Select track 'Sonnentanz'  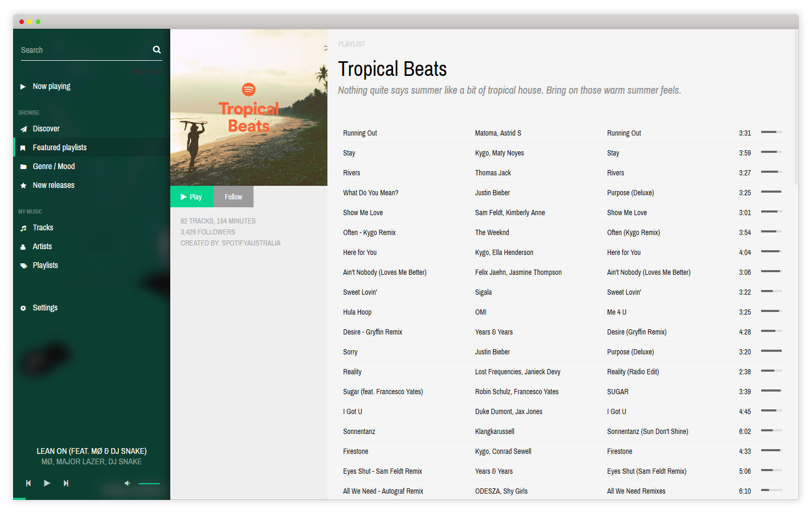point(359,431)
